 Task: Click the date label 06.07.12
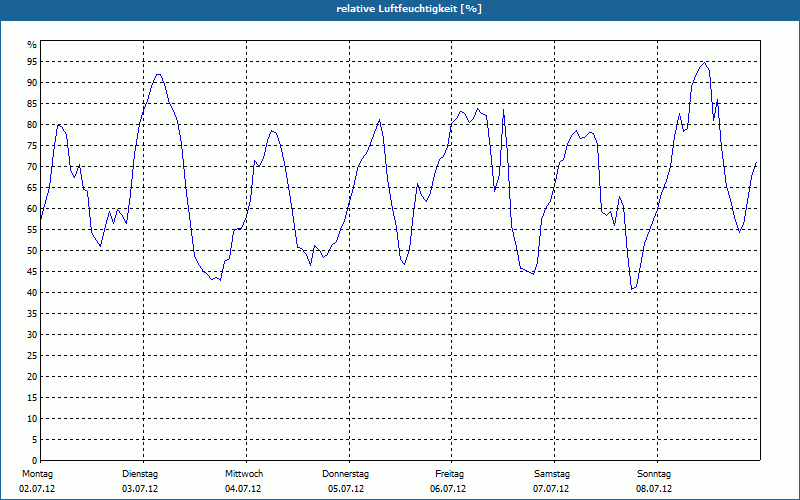[448, 489]
